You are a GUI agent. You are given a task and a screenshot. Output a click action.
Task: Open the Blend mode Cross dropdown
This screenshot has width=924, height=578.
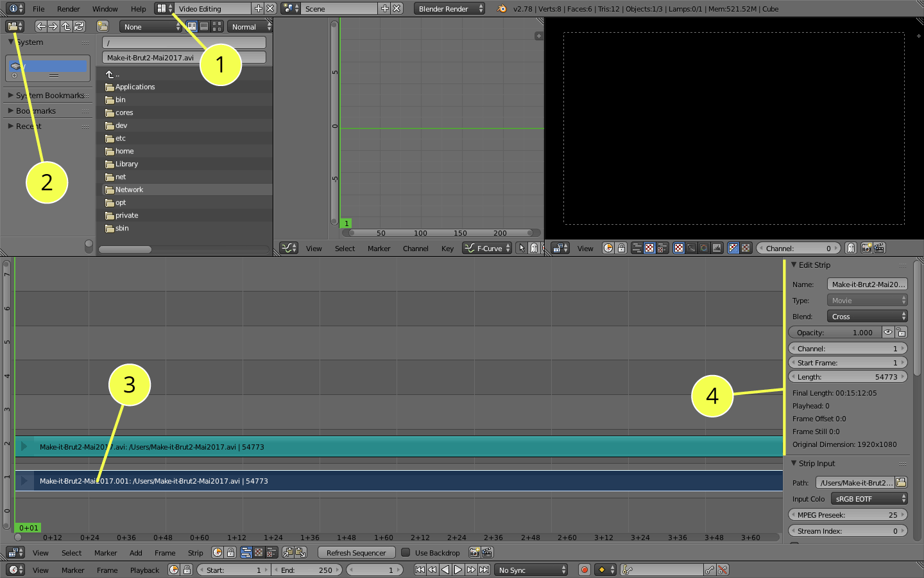[867, 316]
